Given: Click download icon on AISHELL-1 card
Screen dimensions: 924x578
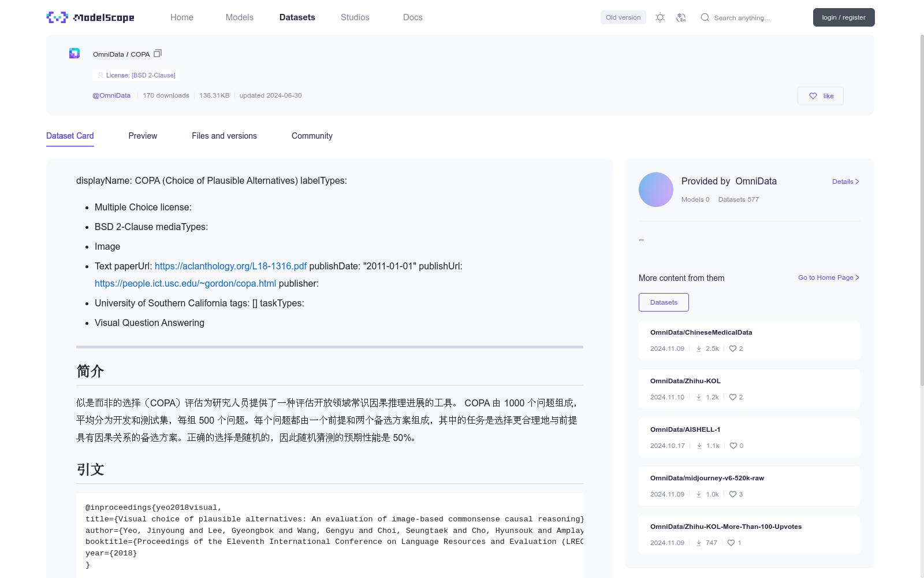Looking at the screenshot, I should coord(699,446).
